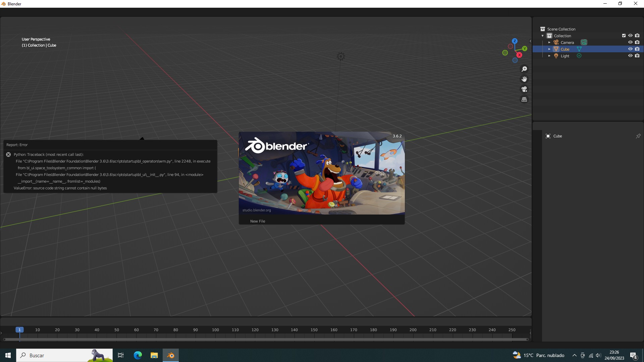
Task: Open Microsoft Edge from the taskbar
Action: tap(138, 355)
